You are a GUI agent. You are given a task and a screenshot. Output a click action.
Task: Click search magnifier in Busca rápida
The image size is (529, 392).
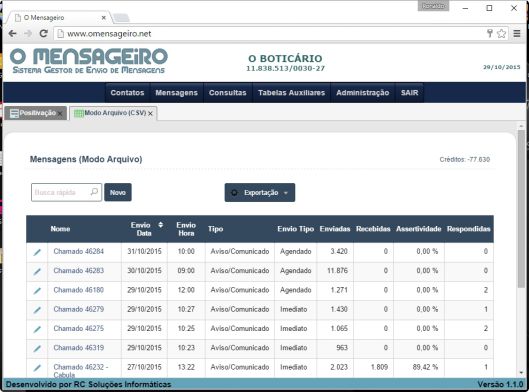pos(94,192)
